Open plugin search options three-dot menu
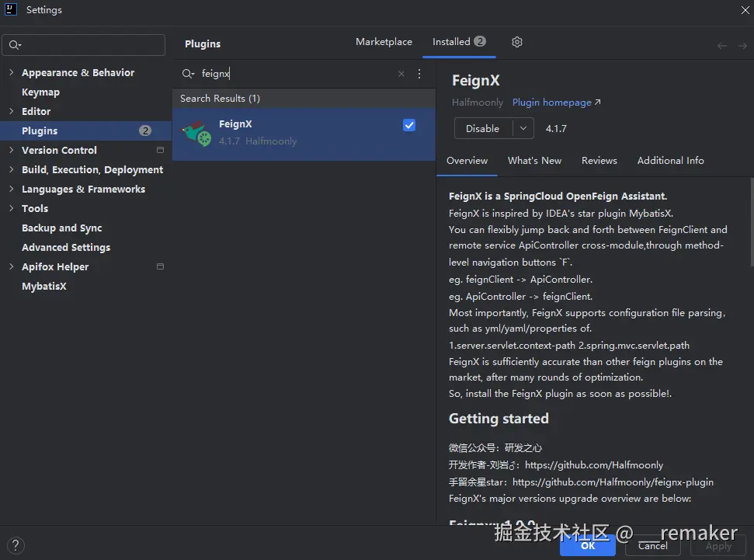754x560 pixels. 419,74
